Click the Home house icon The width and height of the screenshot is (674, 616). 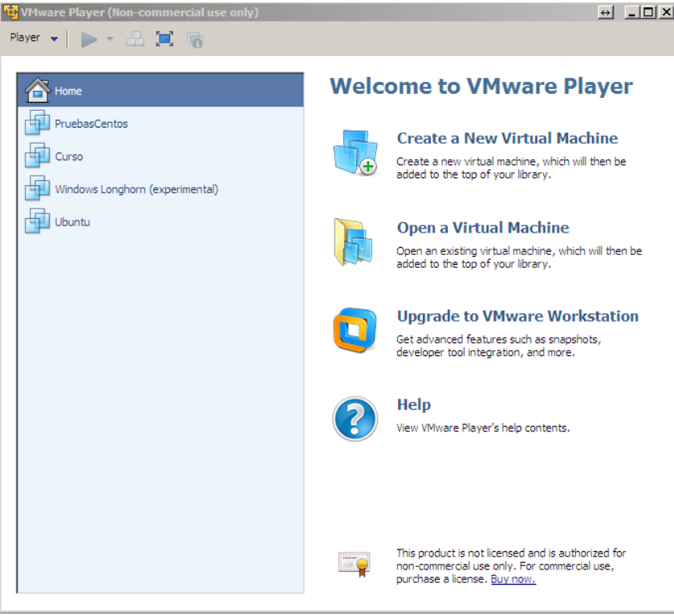click(38, 90)
